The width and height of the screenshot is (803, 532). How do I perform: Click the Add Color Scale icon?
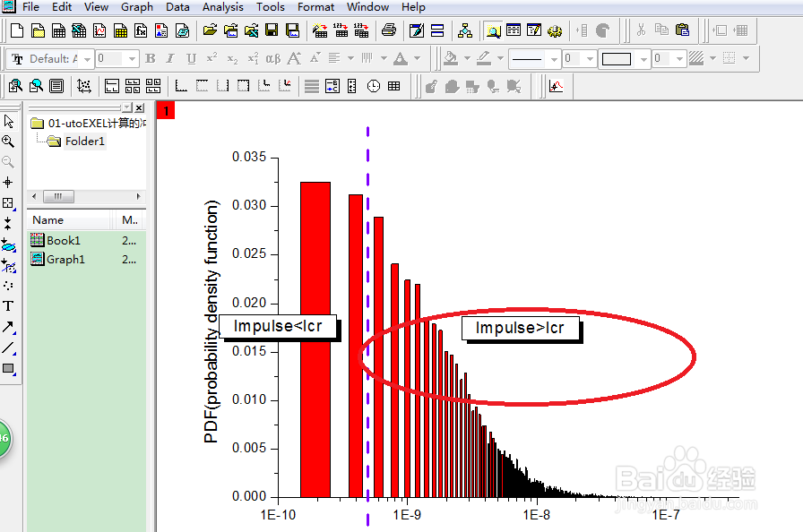coord(352,86)
